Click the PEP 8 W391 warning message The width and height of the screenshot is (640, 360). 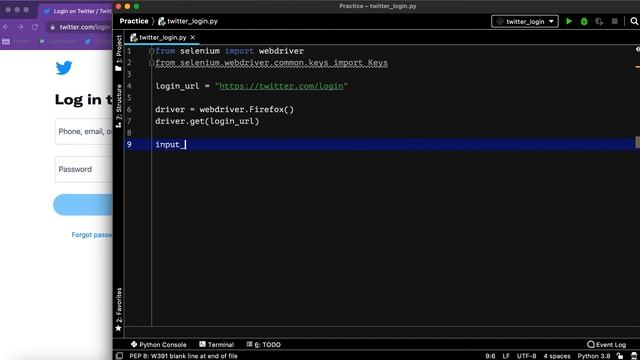(x=183, y=356)
